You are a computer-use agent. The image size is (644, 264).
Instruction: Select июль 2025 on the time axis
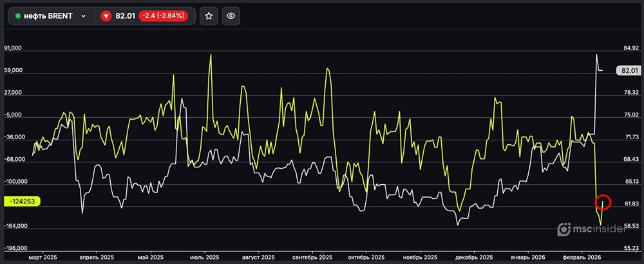pos(203,256)
